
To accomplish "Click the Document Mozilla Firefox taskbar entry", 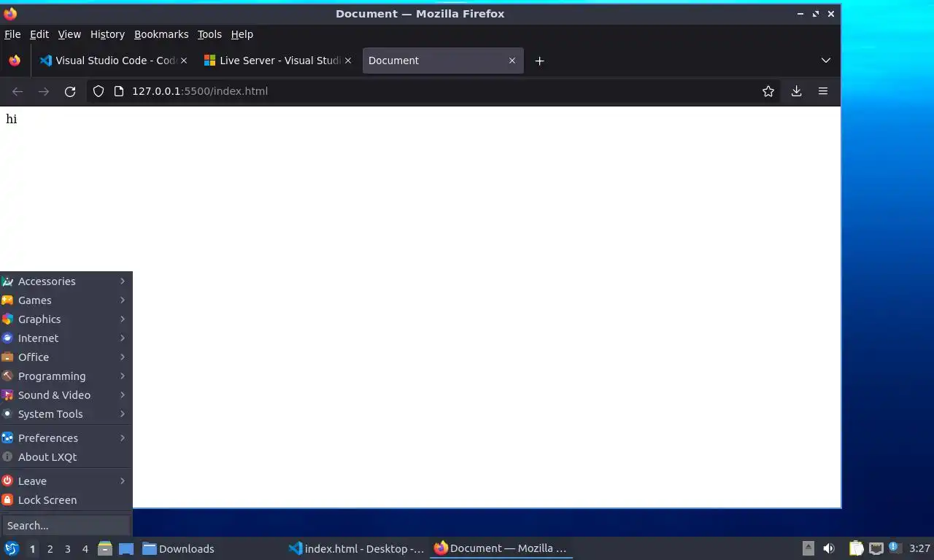I will [x=501, y=549].
